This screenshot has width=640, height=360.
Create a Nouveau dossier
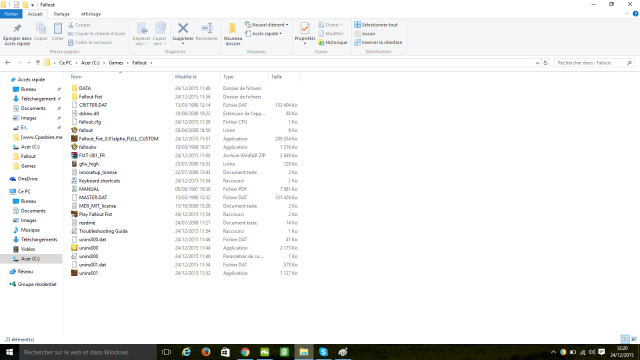pos(233,33)
